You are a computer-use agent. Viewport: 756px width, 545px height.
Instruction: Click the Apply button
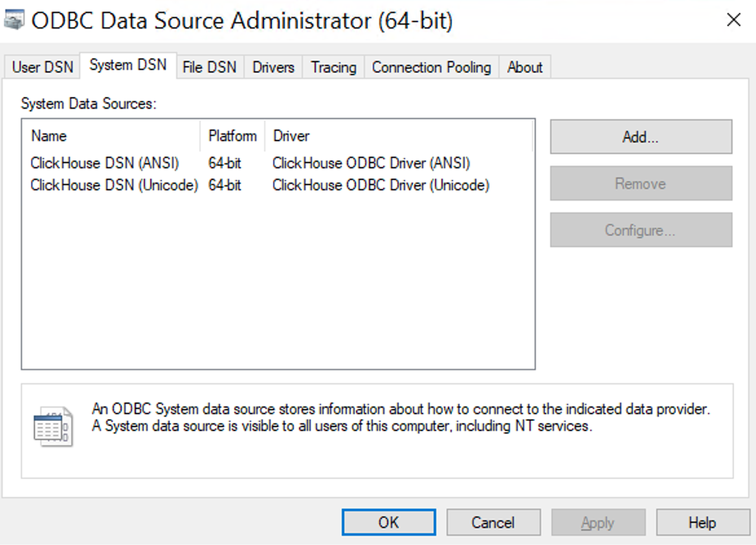[597, 522]
